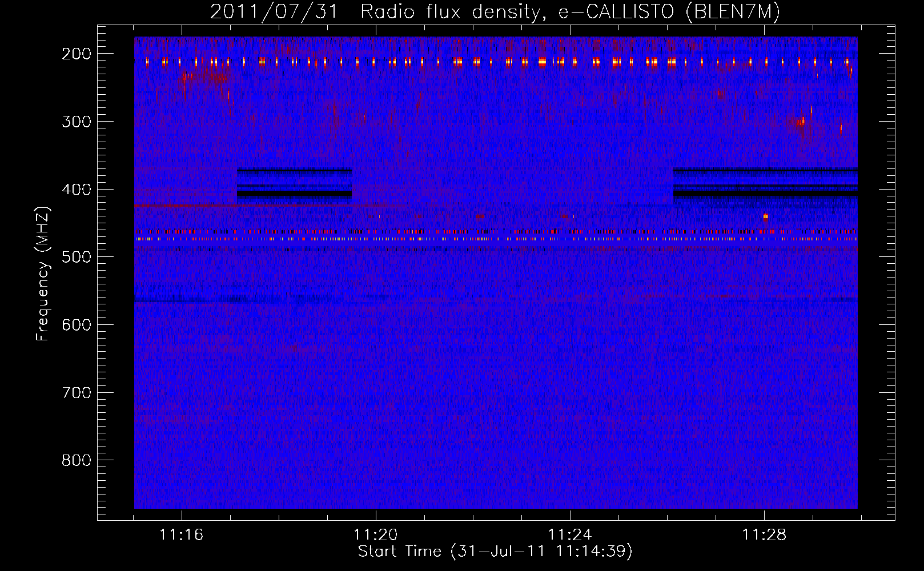The image size is (924, 571).
Task: Select the 500 frequency tick label
Action: (x=77, y=258)
